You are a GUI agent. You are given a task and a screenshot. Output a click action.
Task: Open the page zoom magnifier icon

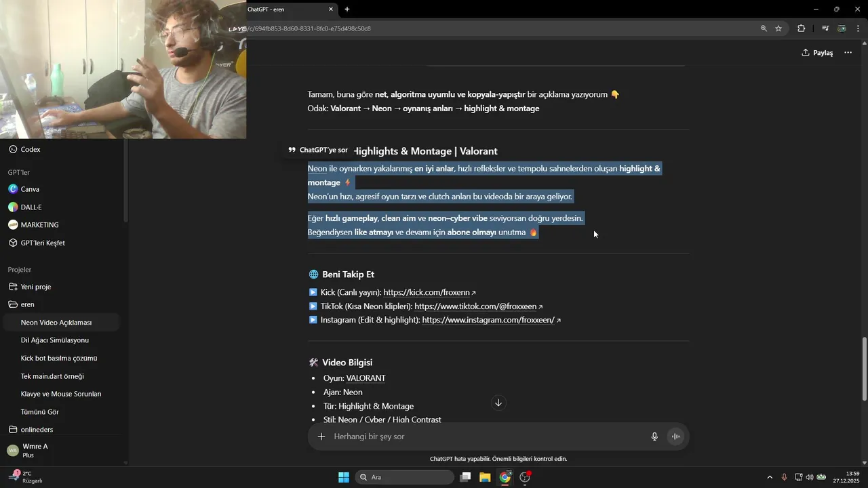point(764,28)
